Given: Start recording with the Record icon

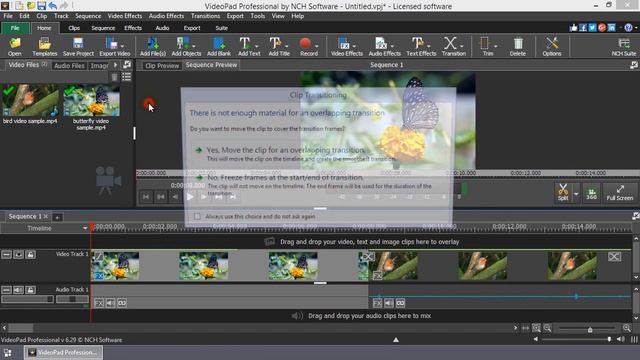Looking at the screenshot, I should click(x=305, y=46).
